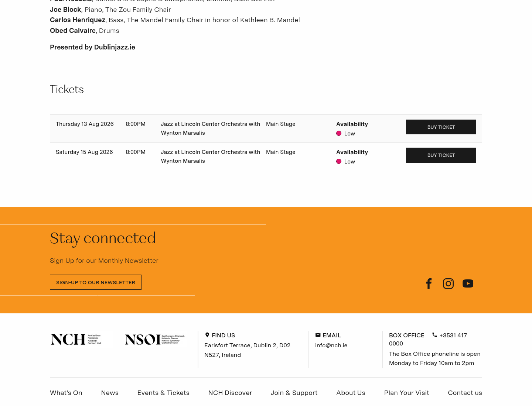
Task: Open Plan Your Visit
Action: (407, 393)
